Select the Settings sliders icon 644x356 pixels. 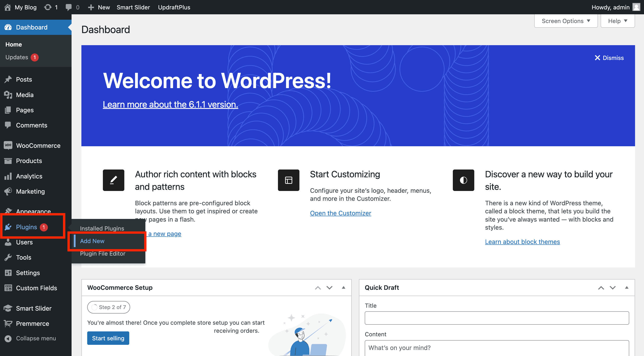pyautogui.click(x=8, y=273)
